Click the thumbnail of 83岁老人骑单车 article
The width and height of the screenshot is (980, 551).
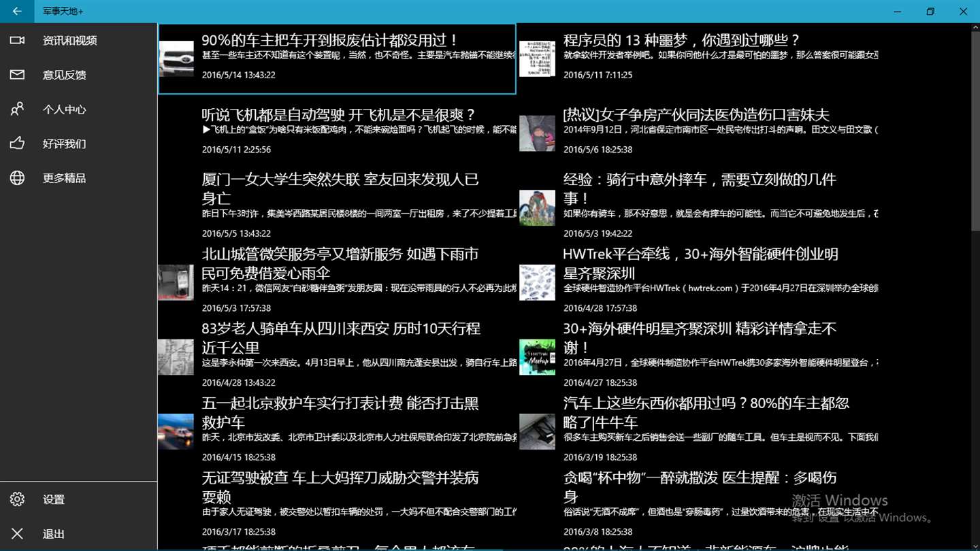tap(176, 357)
